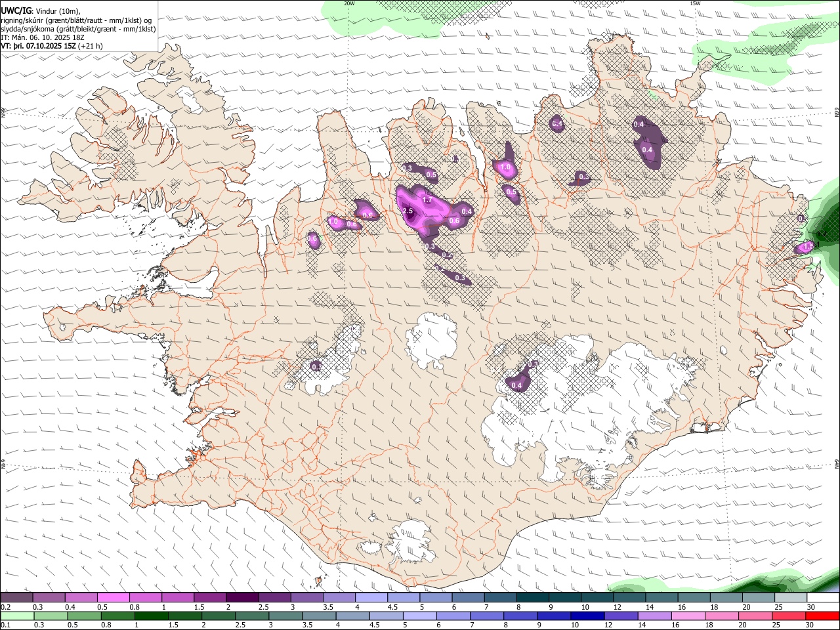Select the '0.5' value beside the '0.3' above the 1.7 patch
This screenshot has width=840, height=630.
click(x=431, y=175)
